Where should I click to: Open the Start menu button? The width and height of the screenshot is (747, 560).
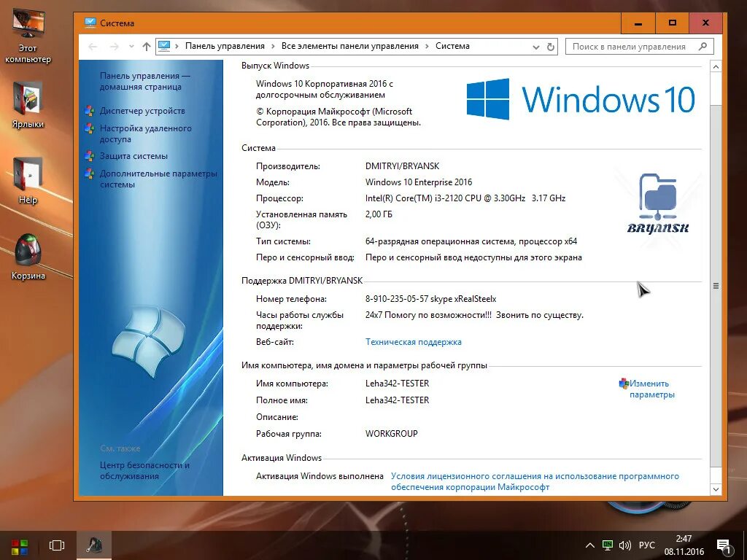[20, 545]
